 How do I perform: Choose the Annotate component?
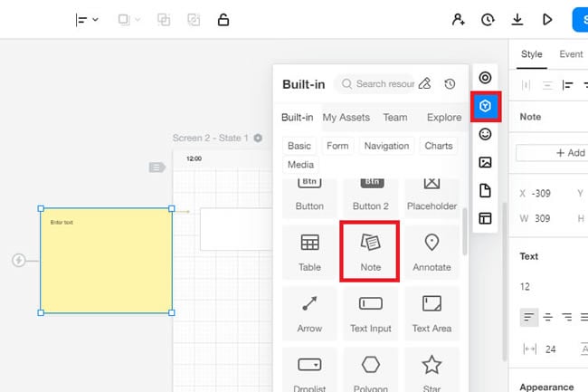432,252
